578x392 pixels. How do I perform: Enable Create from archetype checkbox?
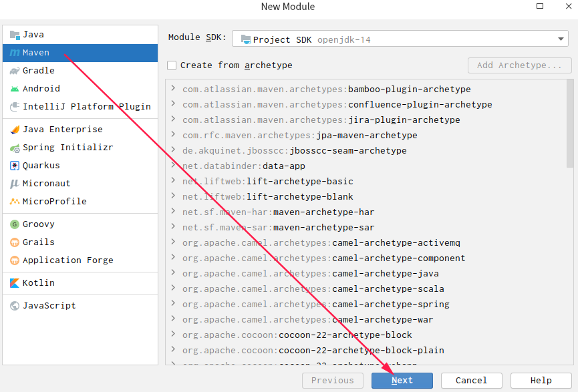point(172,65)
